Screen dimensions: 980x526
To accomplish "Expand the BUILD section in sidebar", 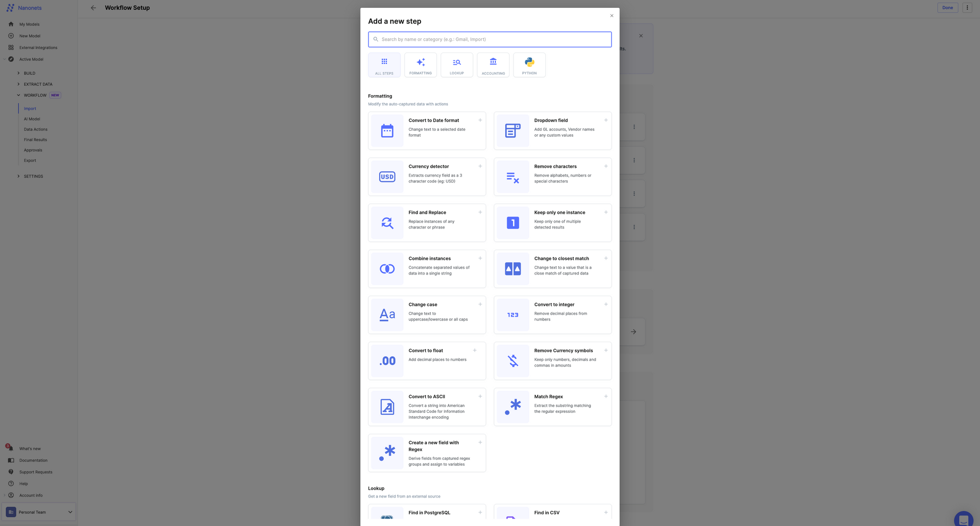I will (19, 73).
